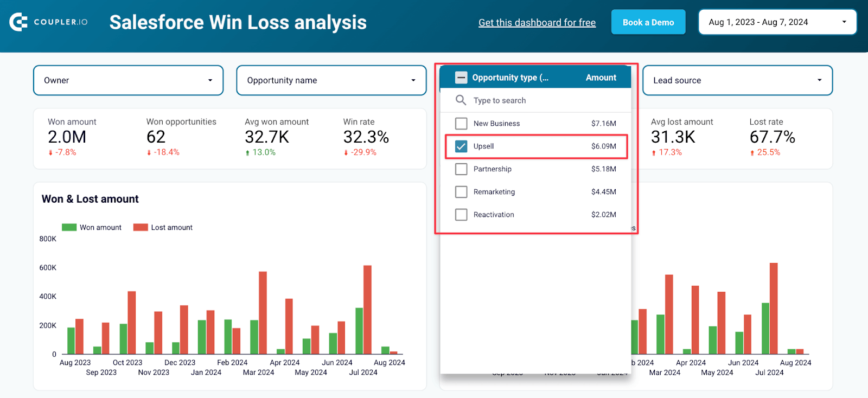Click the Amount column header
868x398 pixels.
click(x=601, y=78)
